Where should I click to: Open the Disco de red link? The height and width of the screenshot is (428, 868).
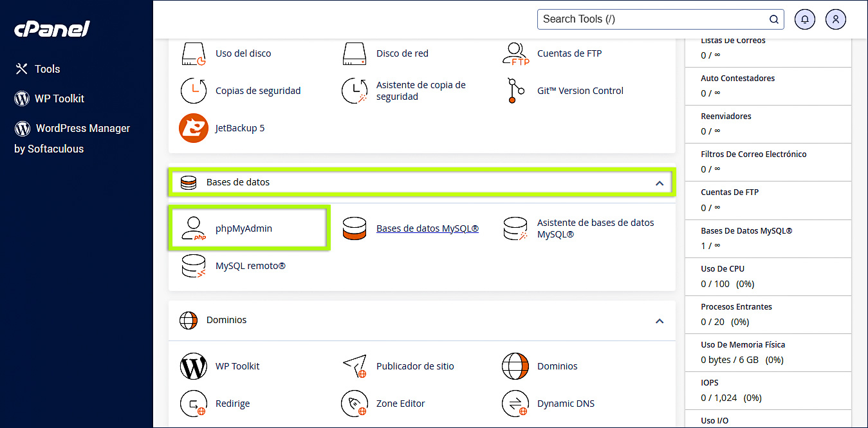402,53
